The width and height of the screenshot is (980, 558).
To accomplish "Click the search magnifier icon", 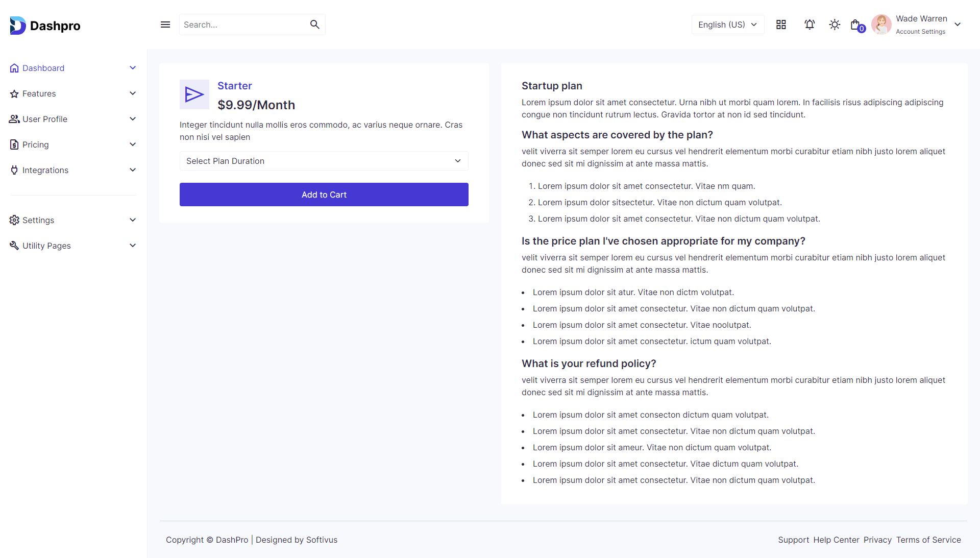I will point(314,25).
